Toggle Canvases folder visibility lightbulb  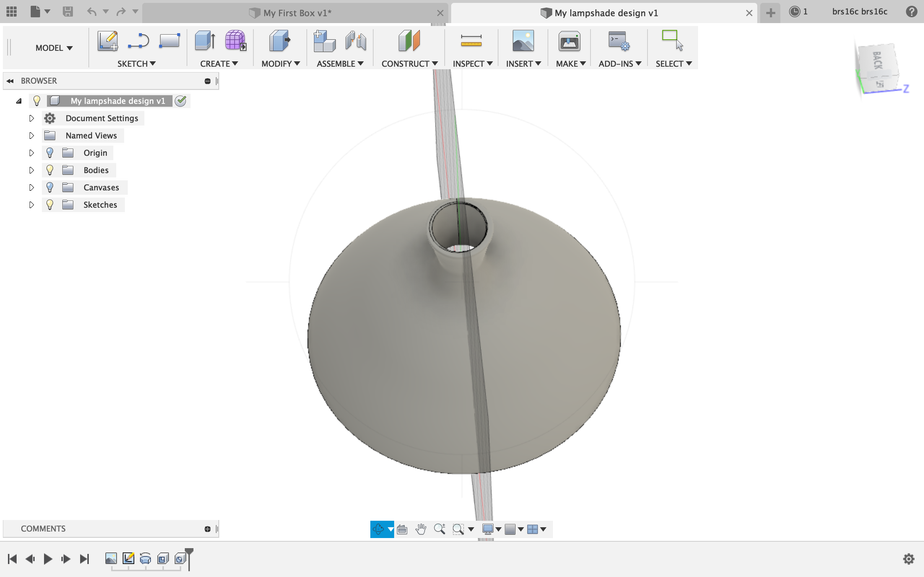tap(50, 188)
